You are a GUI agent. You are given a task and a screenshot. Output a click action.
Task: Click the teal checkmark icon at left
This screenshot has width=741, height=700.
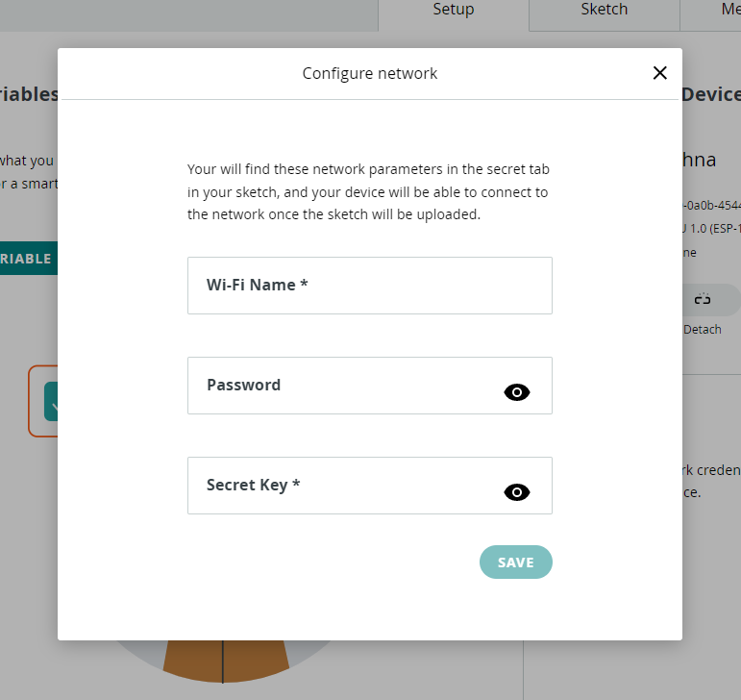point(50,402)
